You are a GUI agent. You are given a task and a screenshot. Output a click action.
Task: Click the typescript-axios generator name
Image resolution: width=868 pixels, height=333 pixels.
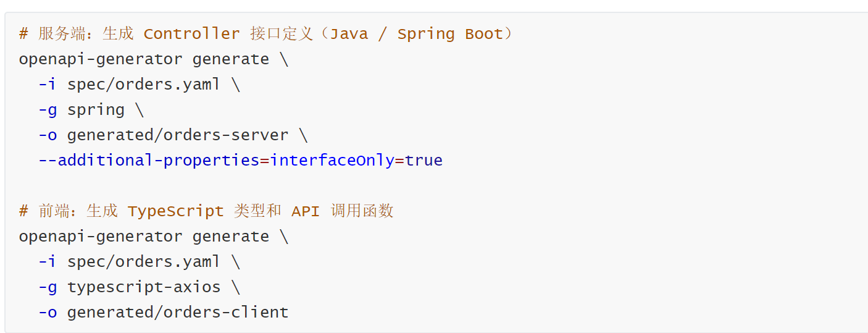coord(144,287)
